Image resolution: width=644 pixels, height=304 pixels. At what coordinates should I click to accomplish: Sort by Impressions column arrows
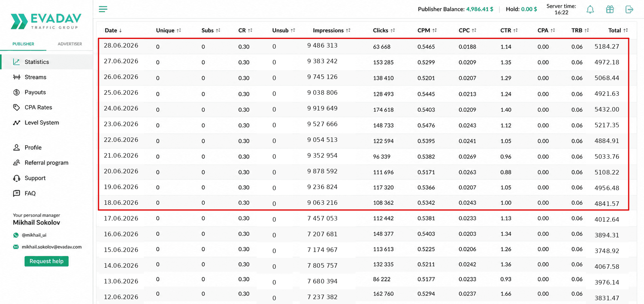348,30
